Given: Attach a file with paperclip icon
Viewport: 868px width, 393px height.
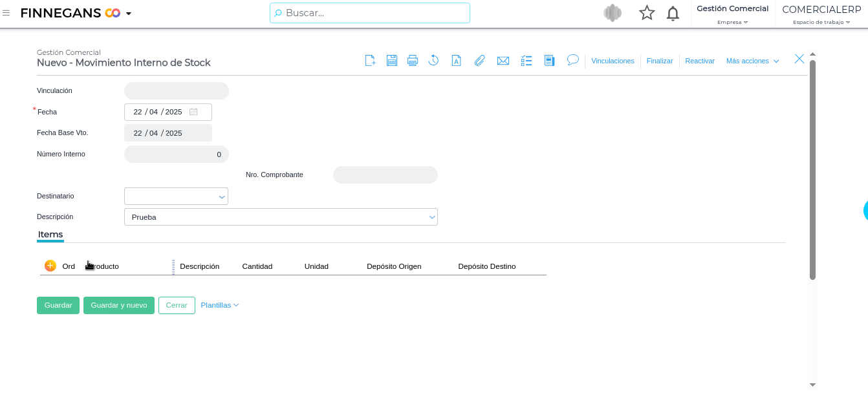Looking at the screenshot, I should (479, 61).
